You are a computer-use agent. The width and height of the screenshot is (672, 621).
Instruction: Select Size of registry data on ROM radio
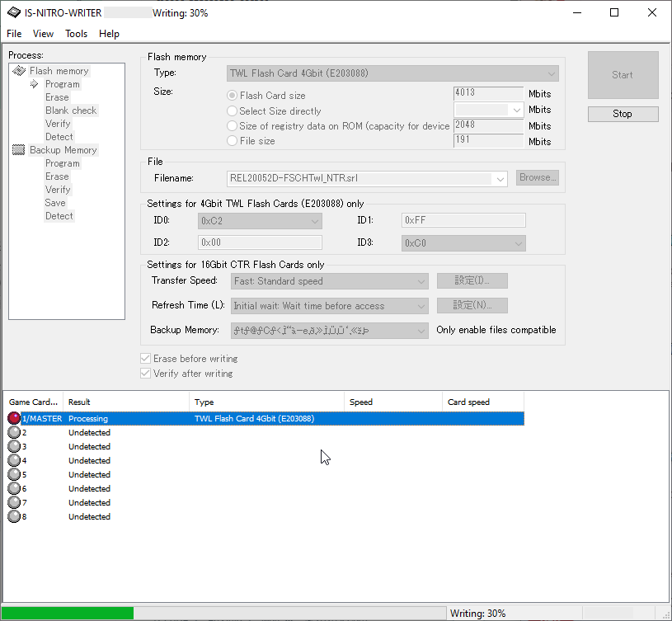point(232,126)
